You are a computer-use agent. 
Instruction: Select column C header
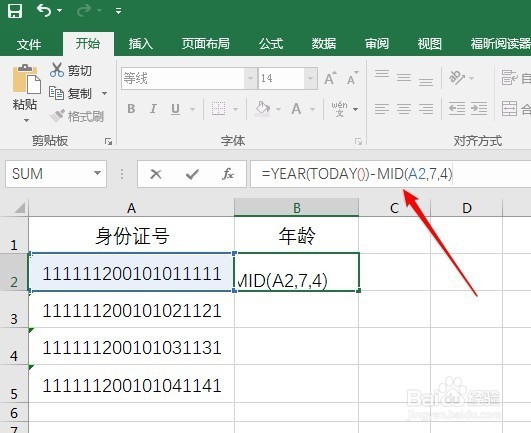(x=394, y=208)
